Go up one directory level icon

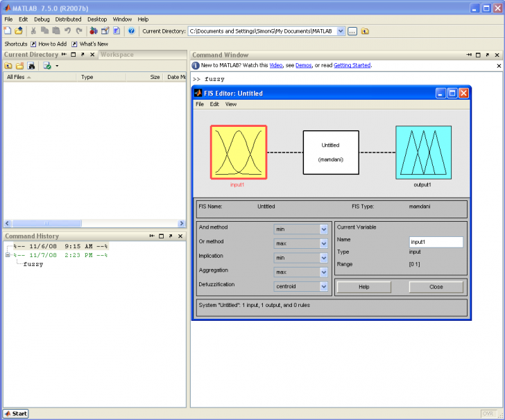(x=365, y=31)
